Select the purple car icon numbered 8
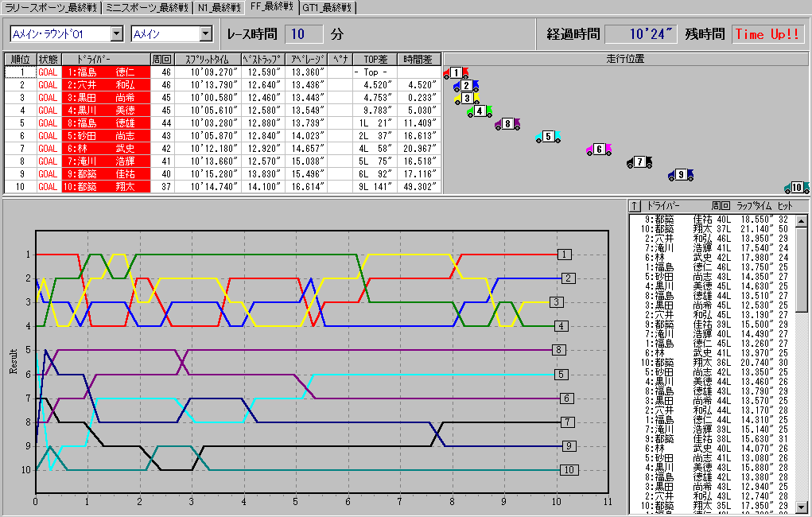The width and height of the screenshot is (812, 517). (507, 124)
